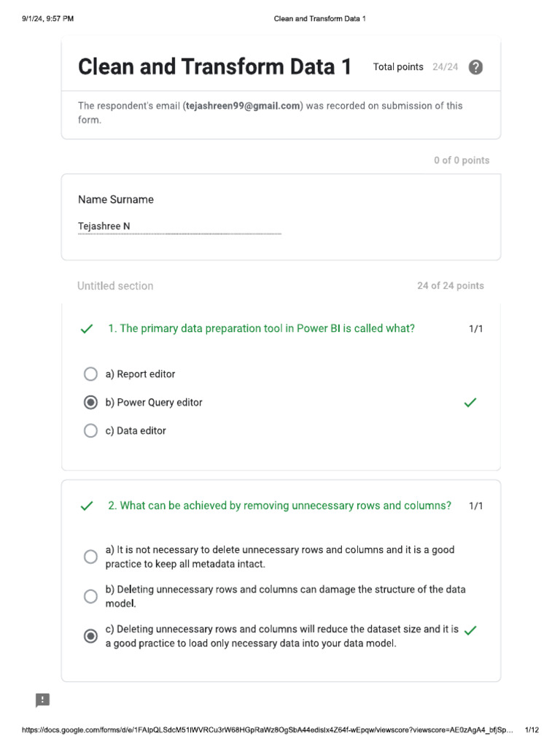The image size is (560, 747).
Task: Click green checkmark beside question 1 title
Action: tap(87, 329)
